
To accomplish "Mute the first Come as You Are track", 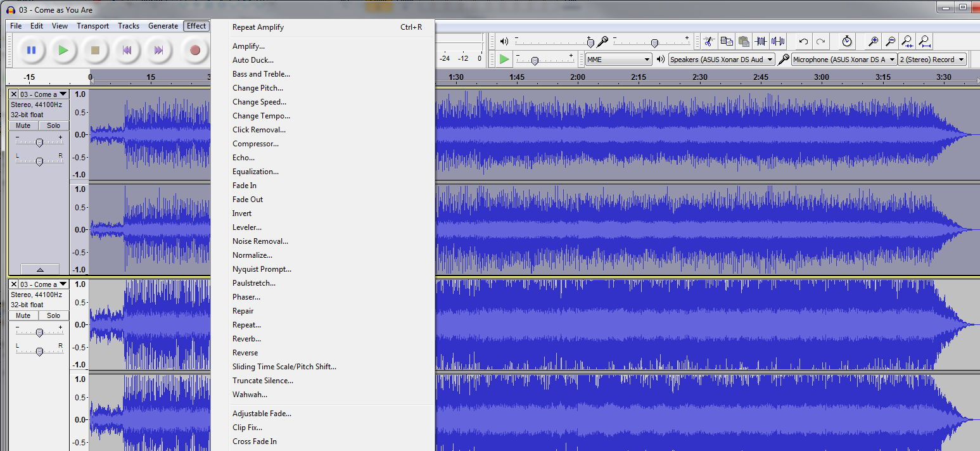I will [x=23, y=125].
